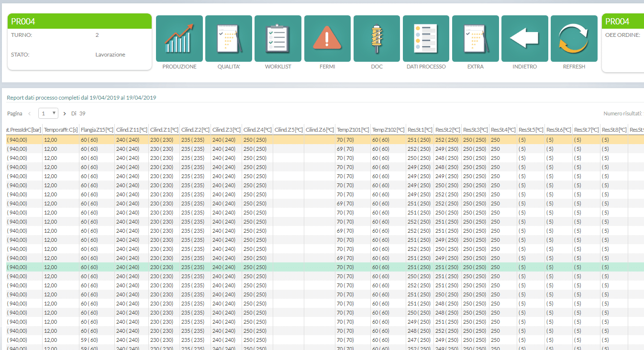This screenshot has height=350, width=644.
Task: Open the DOC screw icon
Action: 377,39
